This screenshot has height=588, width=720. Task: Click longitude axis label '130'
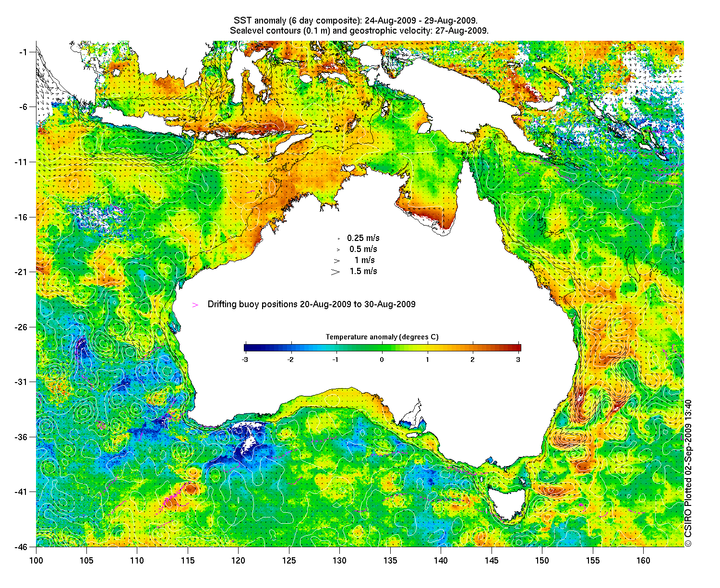tap(340, 561)
